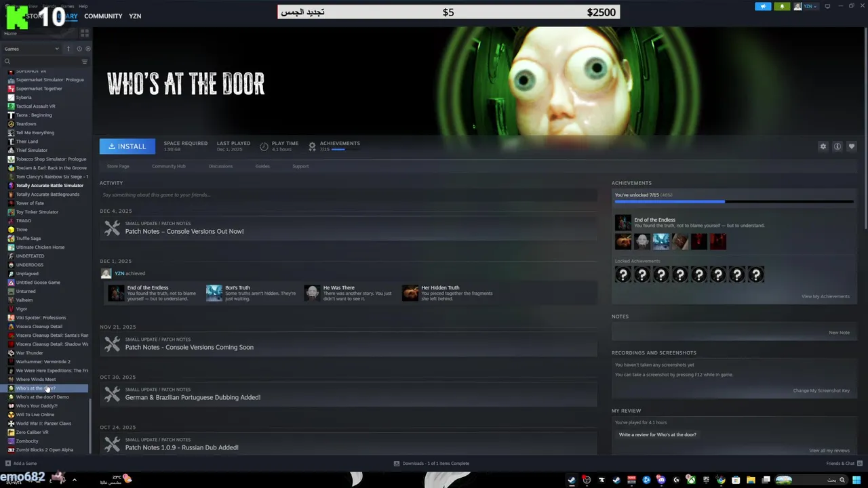Open Community Hub link
Screen dimensions: 868x488
tap(169, 166)
